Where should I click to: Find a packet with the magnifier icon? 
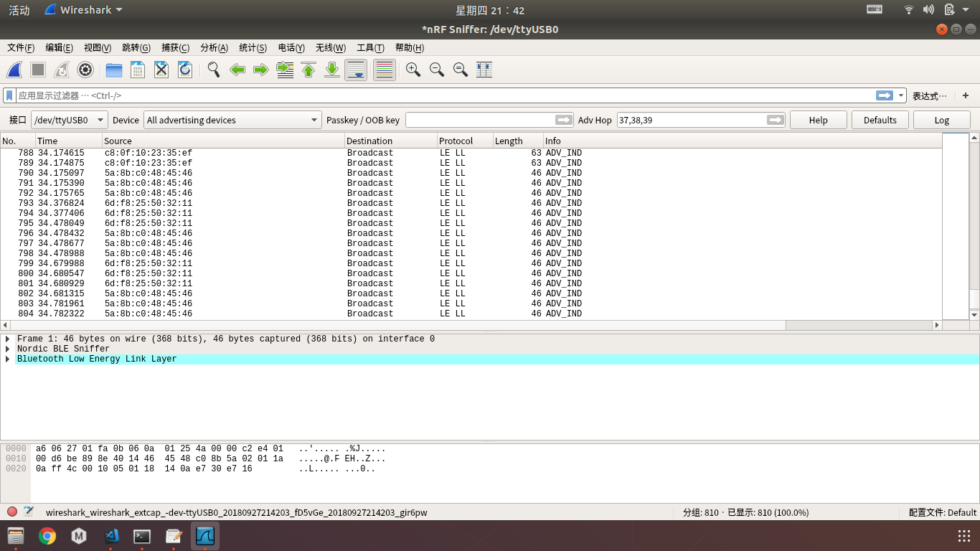(x=214, y=70)
